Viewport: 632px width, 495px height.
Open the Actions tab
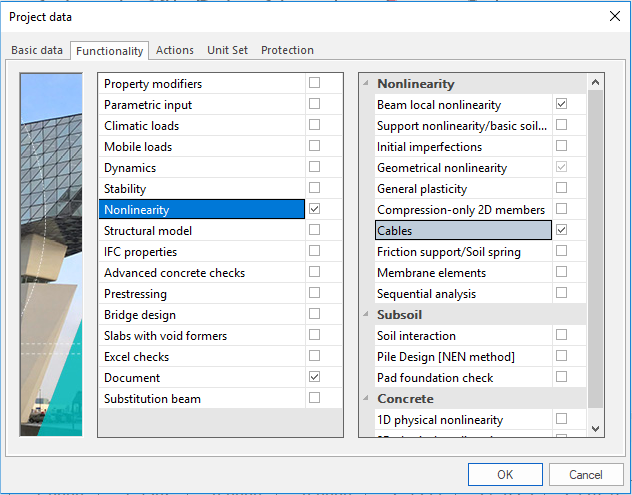(x=175, y=50)
